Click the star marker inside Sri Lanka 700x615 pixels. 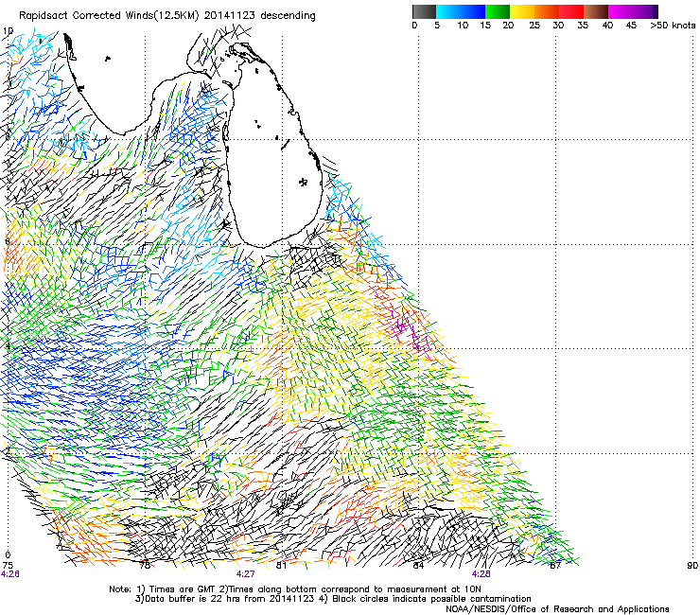(x=303, y=182)
